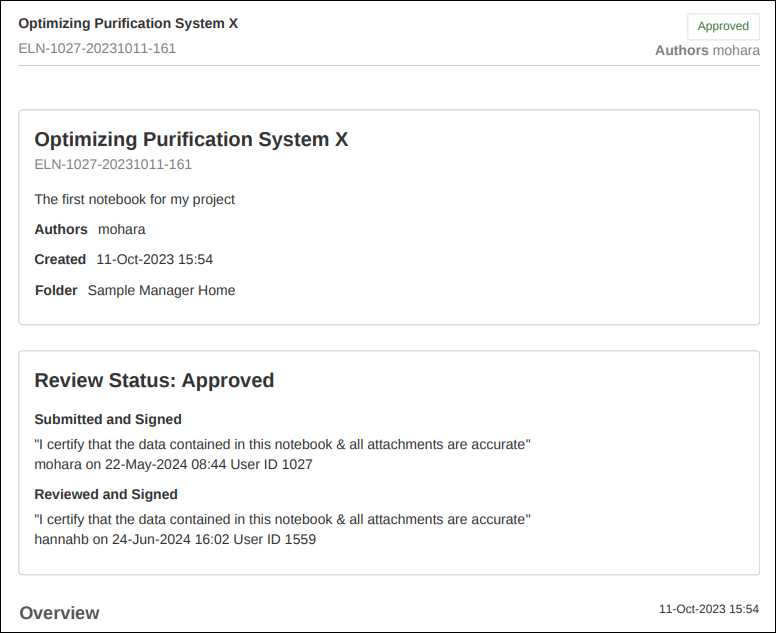
Task: Click the description "The first notebook for my project"
Action: [x=134, y=199]
